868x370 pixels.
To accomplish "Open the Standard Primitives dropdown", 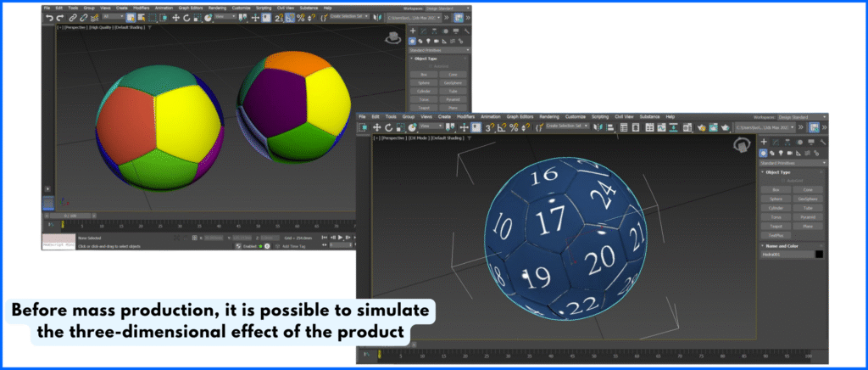I will click(x=793, y=162).
